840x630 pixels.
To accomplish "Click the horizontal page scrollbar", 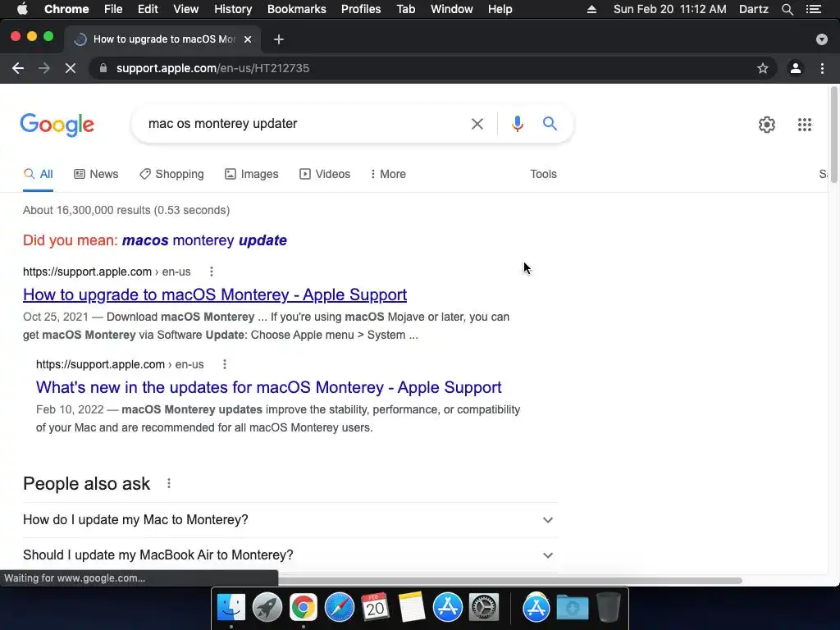I will 509,581.
